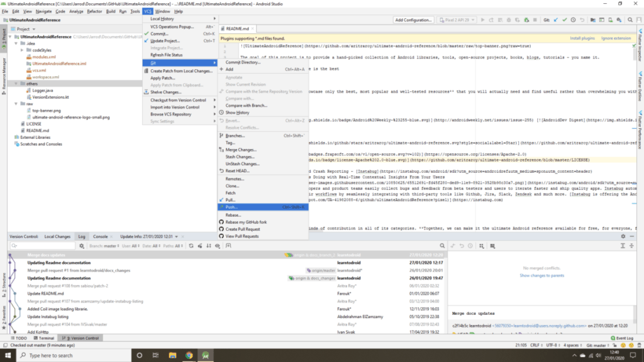Click the Install plugins link
The height and width of the screenshot is (362, 644).
[582, 38]
